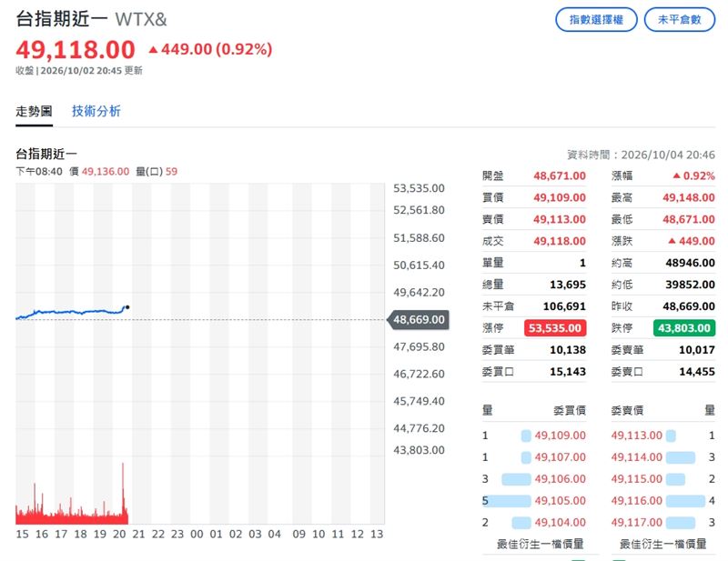
Task: Click the 漲幅 value 0.92%
Action: pyautogui.click(x=694, y=175)
